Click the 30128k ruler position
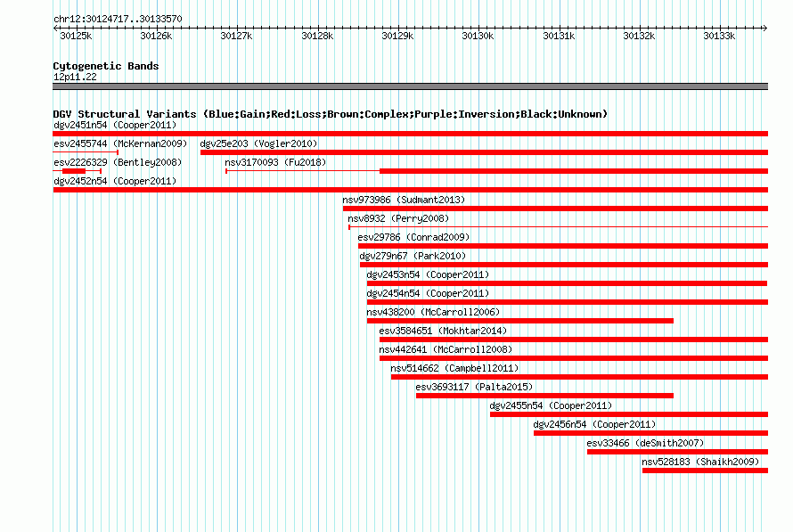 pos(317,36)
